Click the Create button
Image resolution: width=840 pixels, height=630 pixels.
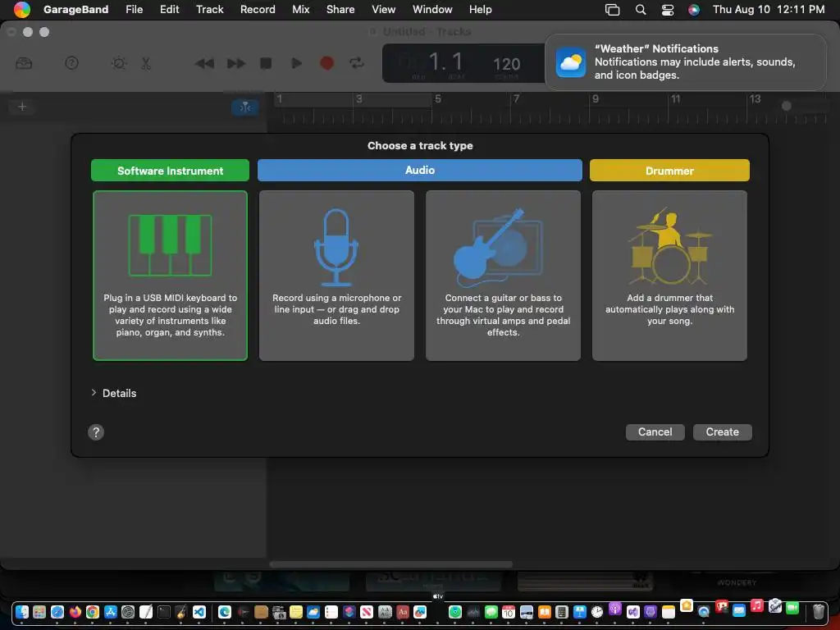[x=722, y=431]
